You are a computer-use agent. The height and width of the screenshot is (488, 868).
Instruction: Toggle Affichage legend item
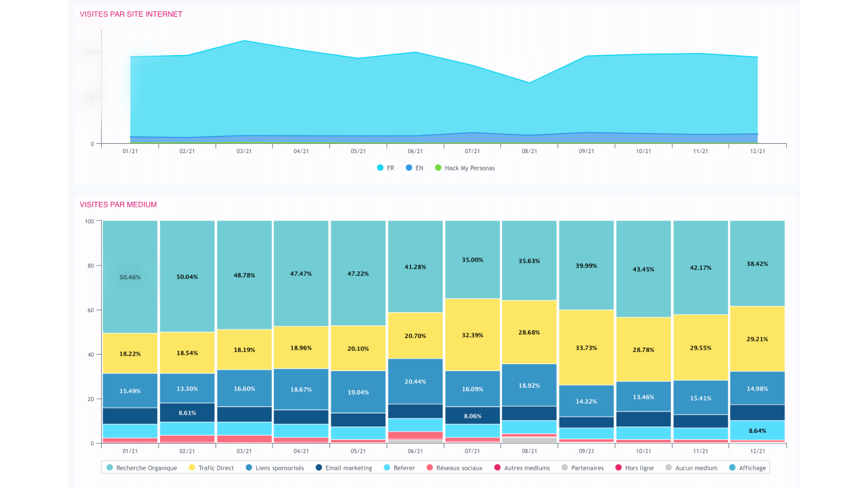pos(748,468)
